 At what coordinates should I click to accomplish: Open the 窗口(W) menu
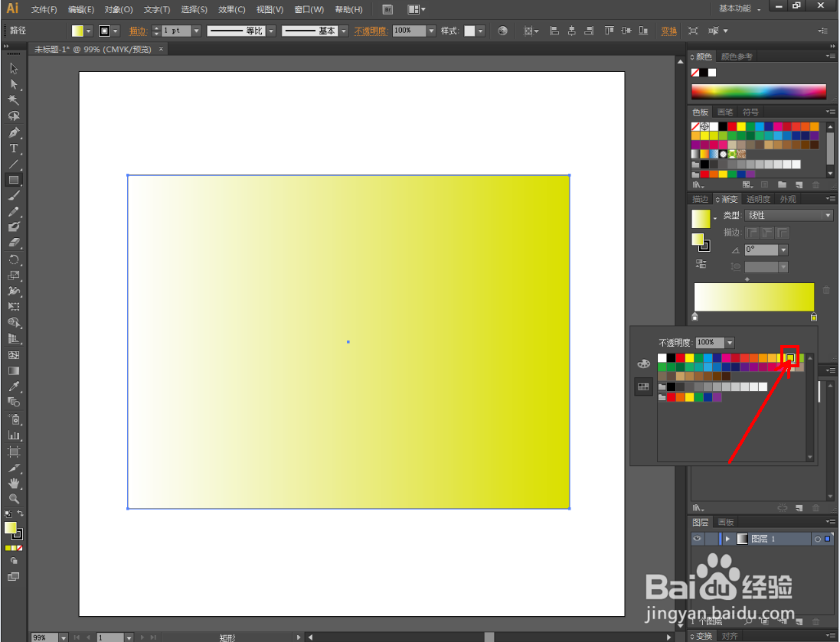point(309,10)
